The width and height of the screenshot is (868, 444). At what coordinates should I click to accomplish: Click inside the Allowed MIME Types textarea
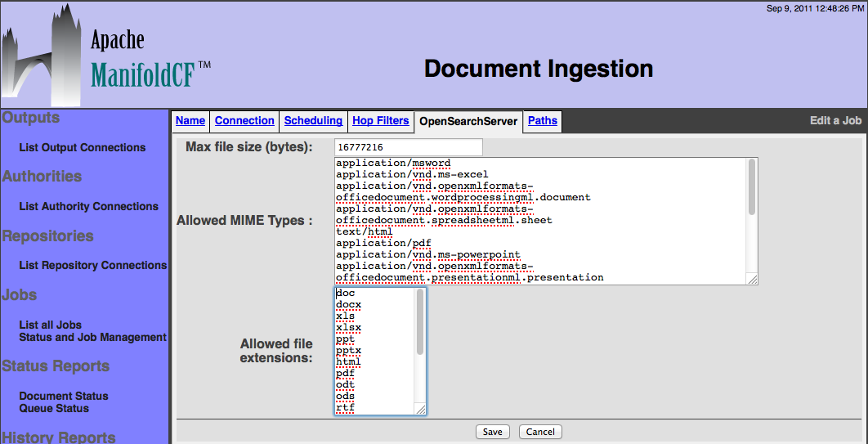[x=539, y=221]
